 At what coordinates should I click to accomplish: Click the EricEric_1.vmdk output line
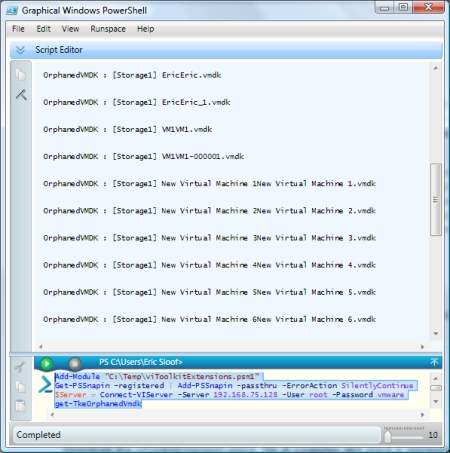(137, 102)
